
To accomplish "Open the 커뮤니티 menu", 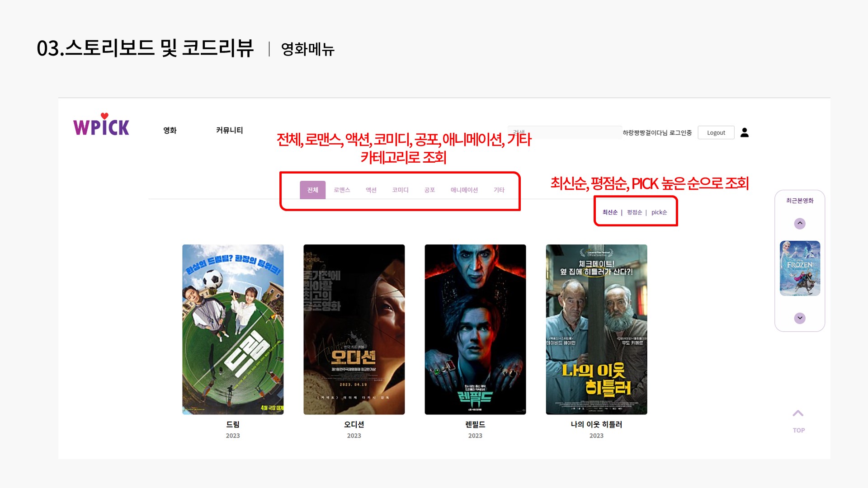I will coord(229,130).
